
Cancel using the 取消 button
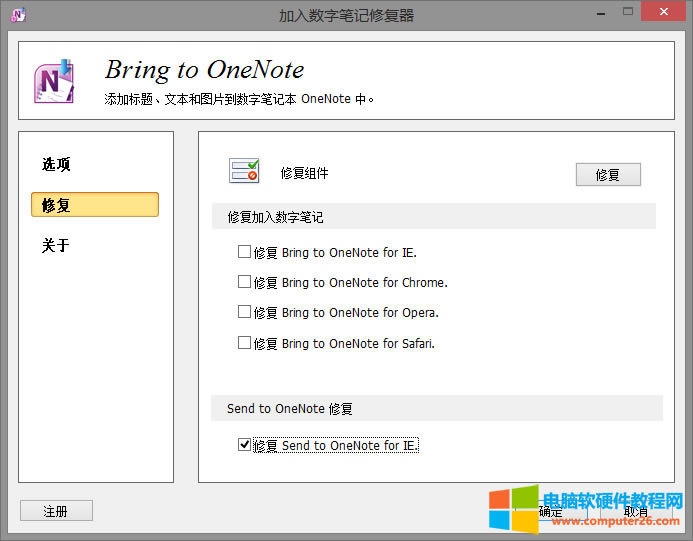click(636, 512)
